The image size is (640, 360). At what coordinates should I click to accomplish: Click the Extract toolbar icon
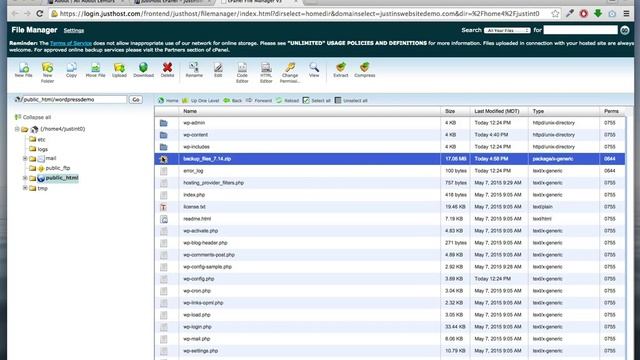[341, 69]
